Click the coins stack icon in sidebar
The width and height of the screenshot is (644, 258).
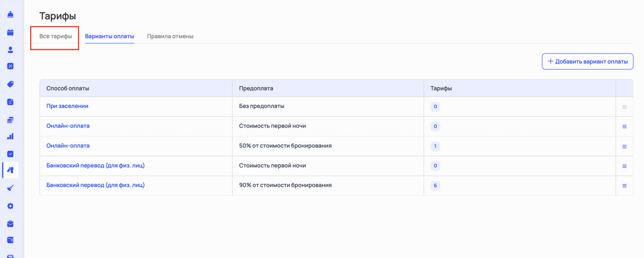(10, 120)
